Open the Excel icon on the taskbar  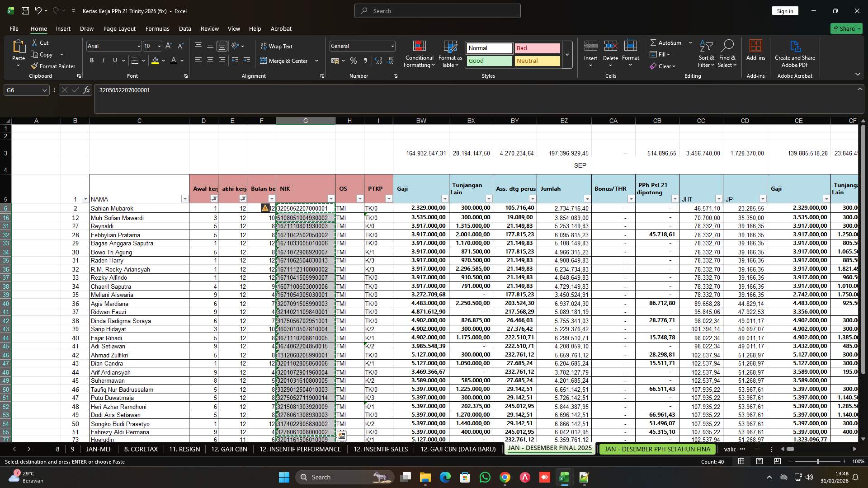564,477
